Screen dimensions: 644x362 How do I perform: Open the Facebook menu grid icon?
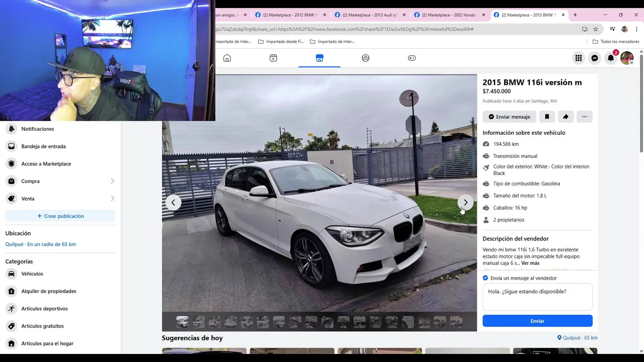[579, 58]
